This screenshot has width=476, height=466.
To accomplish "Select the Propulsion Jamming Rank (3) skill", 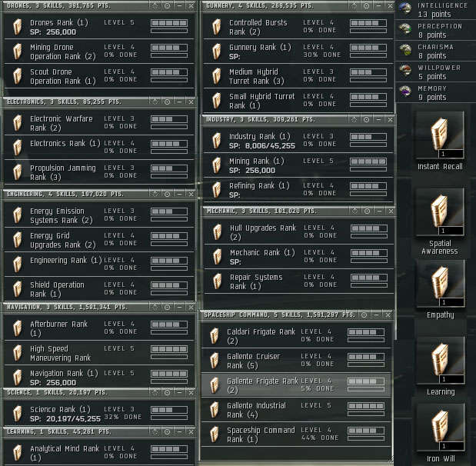I will pyautogui.click(x=99, y=172).
